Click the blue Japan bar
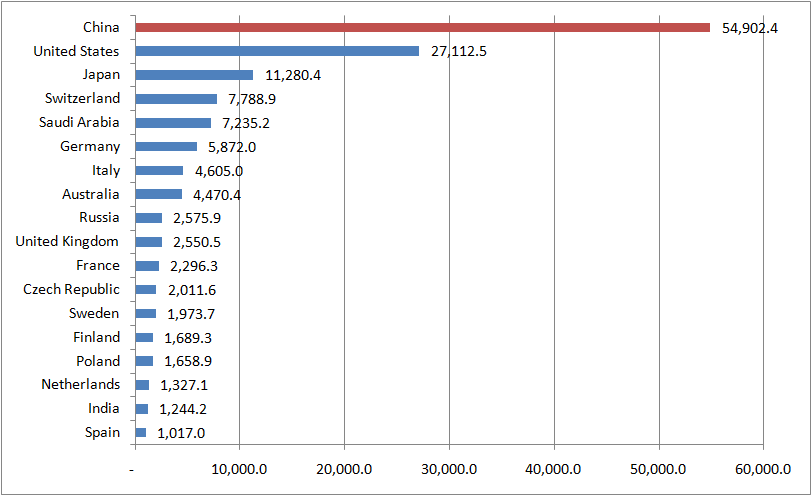 click(x=194, y=75)
